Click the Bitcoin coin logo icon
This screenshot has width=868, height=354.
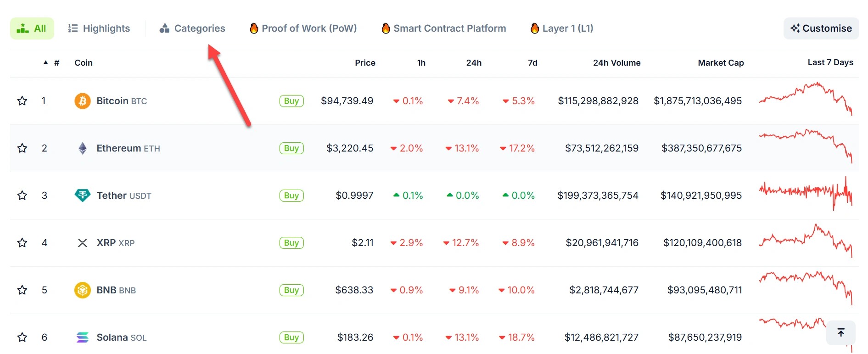83,101
